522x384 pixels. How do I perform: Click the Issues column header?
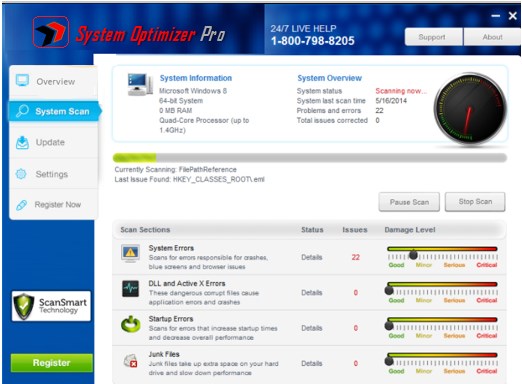click(355, 230)
